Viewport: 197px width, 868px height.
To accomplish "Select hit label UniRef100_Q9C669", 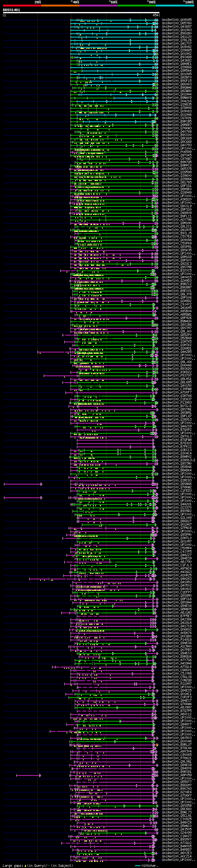I will (177, 138).
